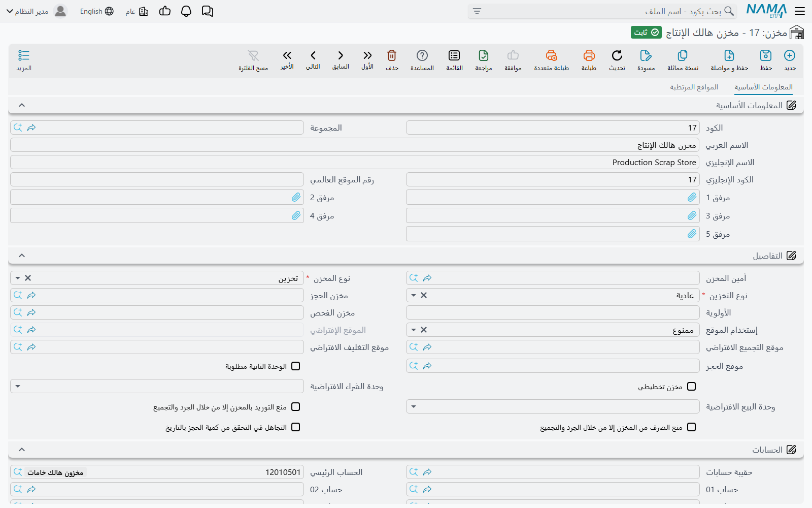Image resolution: width=812 pixels, height=508 pixels.
Task: Click the search box بحث بكود - اسم الملف
Action: (602, 11)
